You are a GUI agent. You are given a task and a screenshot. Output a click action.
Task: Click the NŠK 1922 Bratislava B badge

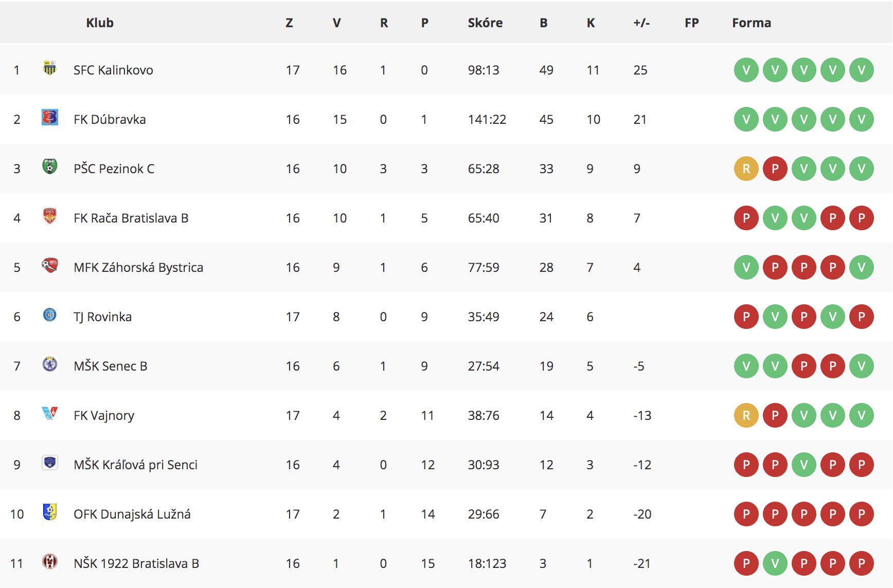pos(50,562)
